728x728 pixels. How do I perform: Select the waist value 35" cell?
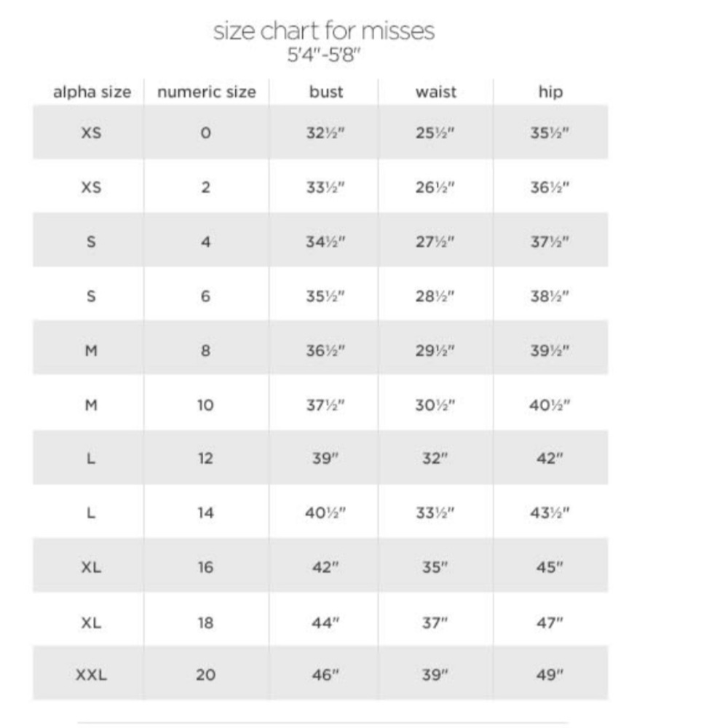[435, 567]
